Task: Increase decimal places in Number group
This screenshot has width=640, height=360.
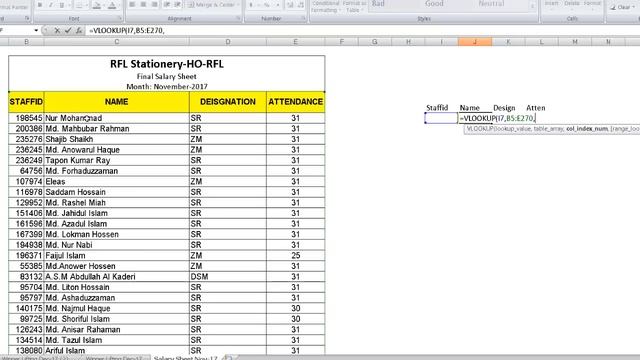Action: [290, 5]
